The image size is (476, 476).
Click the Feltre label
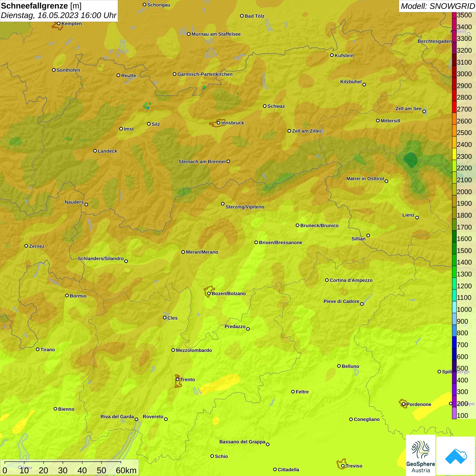coord(302,392)
